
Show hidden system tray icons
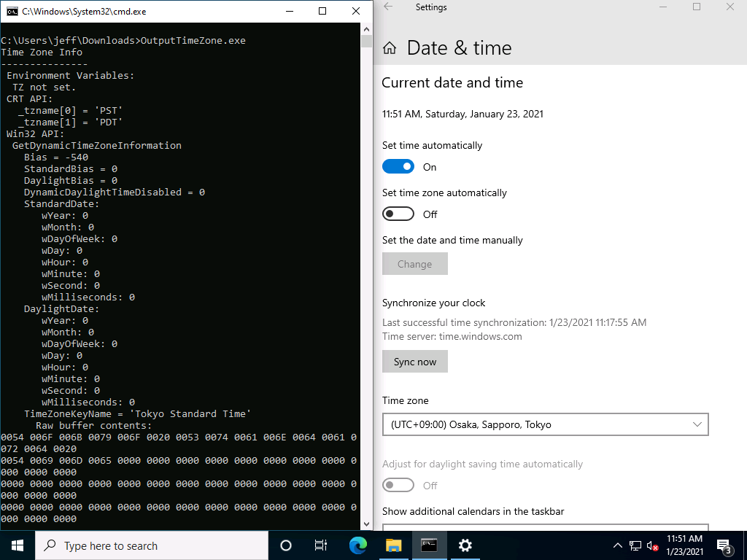(x=617, y=545)
